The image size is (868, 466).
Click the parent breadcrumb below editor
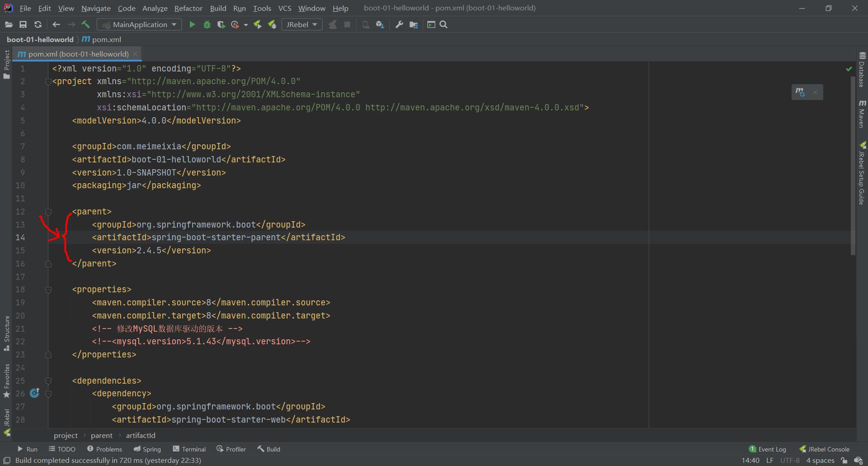tap(101, 435)
